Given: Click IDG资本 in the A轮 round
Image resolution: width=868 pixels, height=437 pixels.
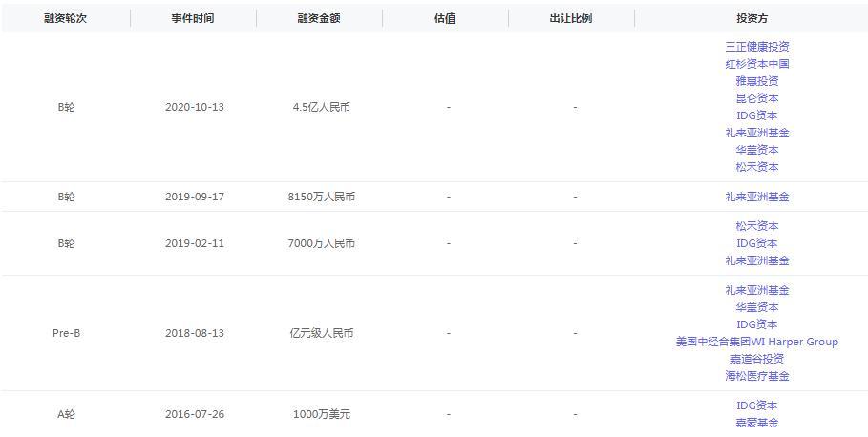Looking at the screenshot, I should [x=756, y=406].
